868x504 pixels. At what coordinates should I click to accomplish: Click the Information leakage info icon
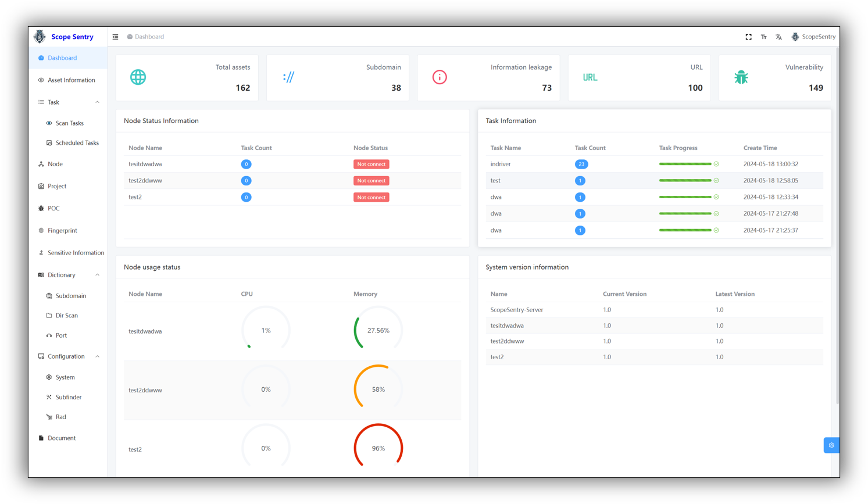(440, 77)
